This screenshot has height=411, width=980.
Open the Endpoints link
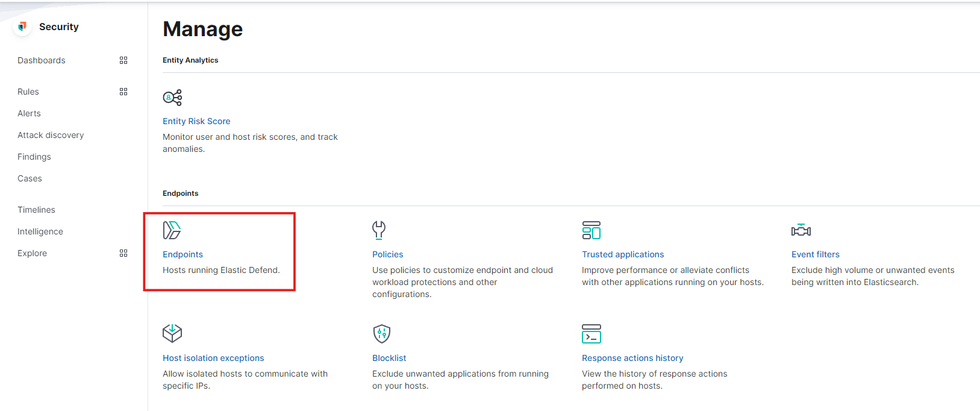(183, 254)
